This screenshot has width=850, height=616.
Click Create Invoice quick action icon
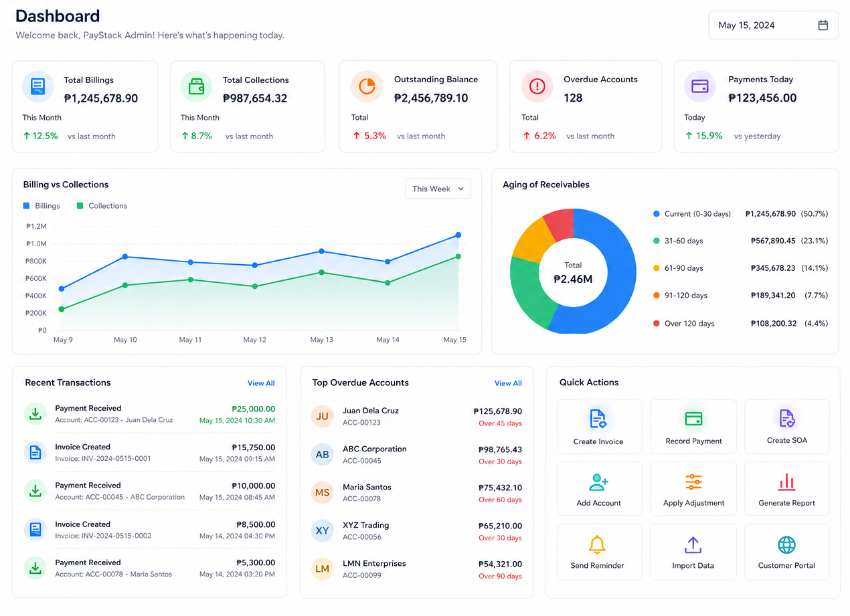click(x=598, y=419)
